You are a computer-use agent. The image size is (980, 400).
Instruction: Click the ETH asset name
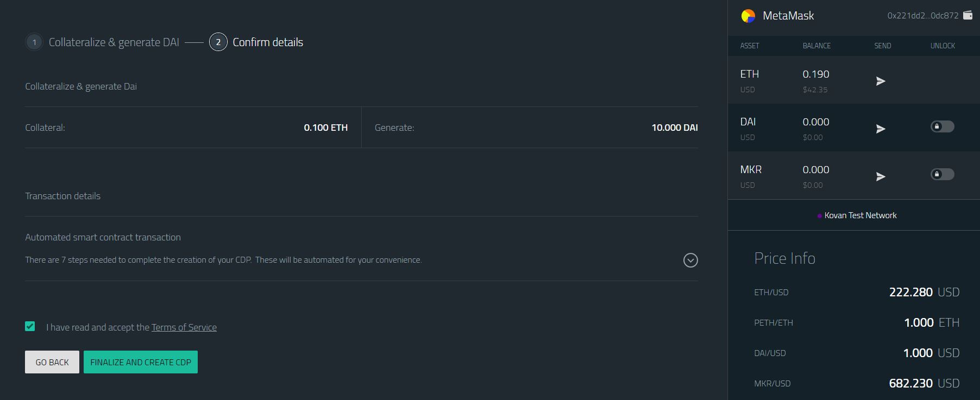[x=750, y=74]
